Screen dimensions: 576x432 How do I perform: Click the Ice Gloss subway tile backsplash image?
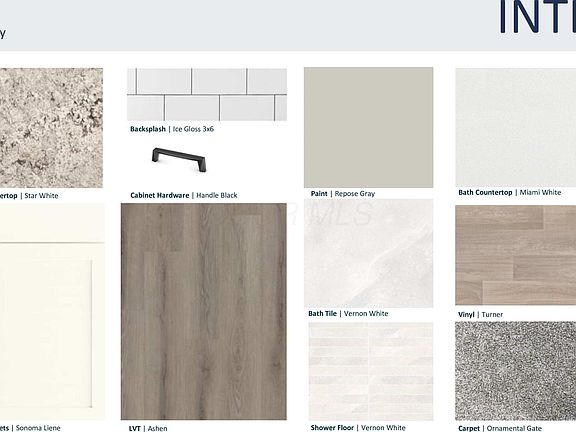point(207,94)
